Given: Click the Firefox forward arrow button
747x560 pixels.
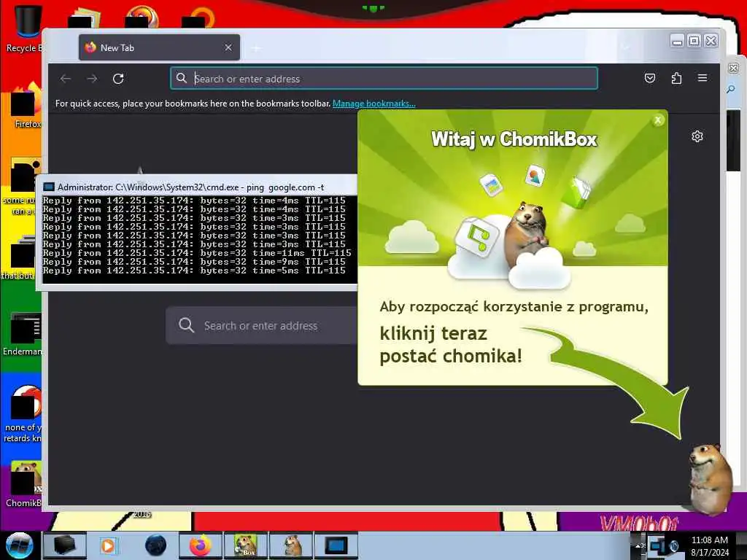Looking at the screenshot, I should tap(92, 79).
